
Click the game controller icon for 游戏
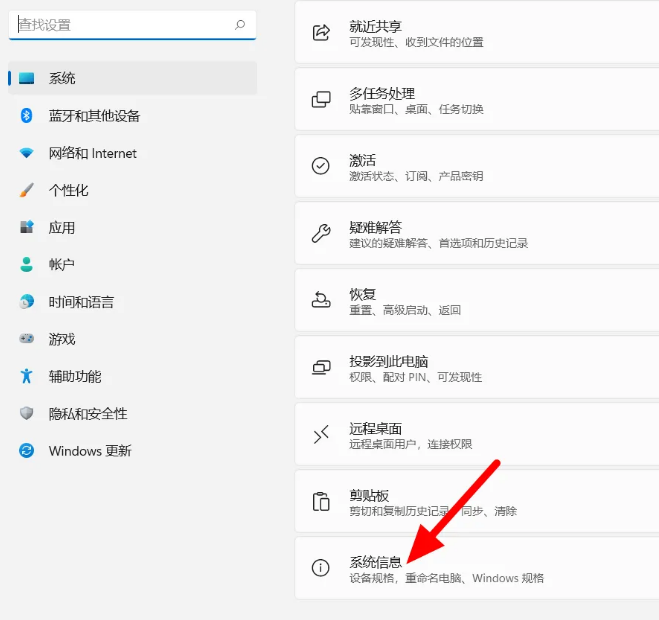coord(27,339)
